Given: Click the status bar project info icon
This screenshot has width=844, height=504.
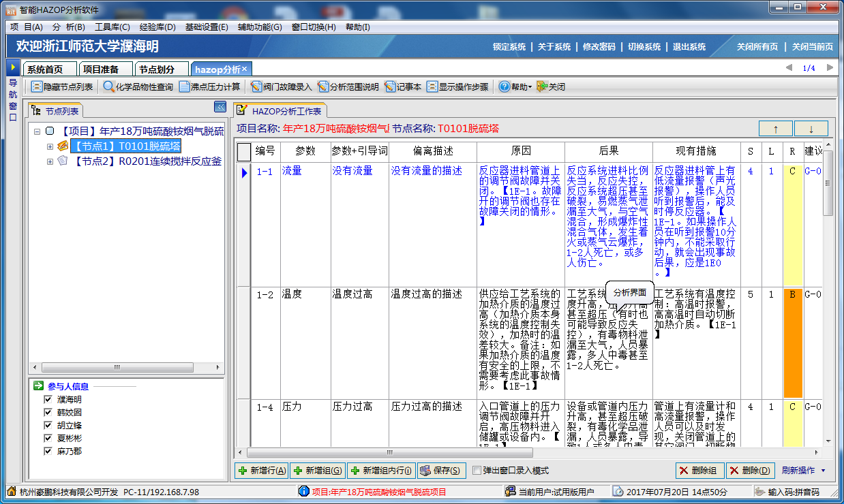Looking at the screenshot, I should click(304, 491).
